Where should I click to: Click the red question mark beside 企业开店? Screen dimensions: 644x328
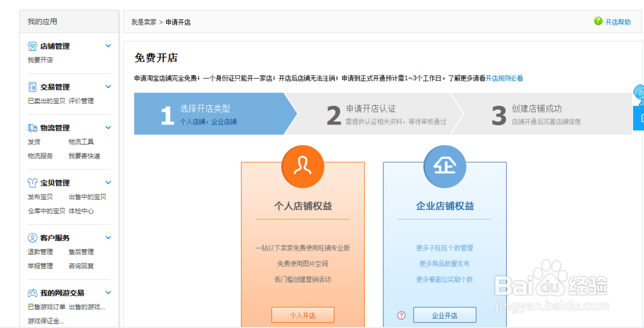click(401, 315)
